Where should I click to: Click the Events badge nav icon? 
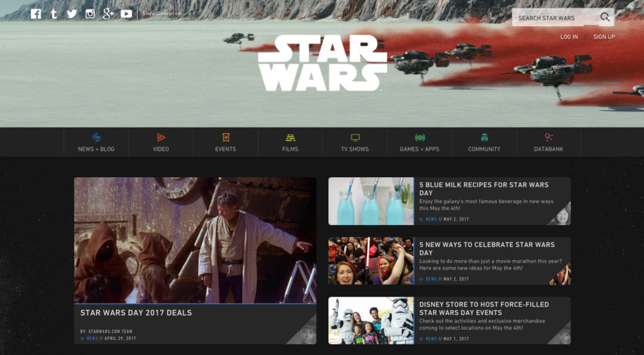pyautogui.click(x=226, y=138)
